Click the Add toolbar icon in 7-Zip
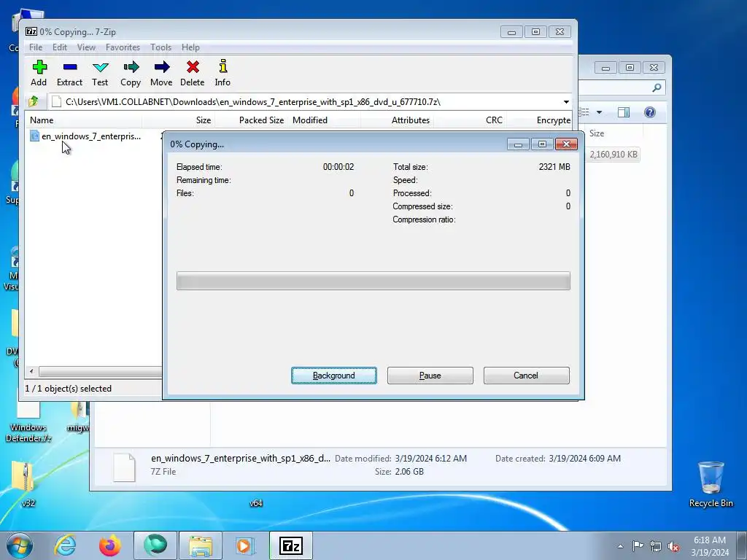Viewport: 747px width, 560px height. (x=39, y=73)
